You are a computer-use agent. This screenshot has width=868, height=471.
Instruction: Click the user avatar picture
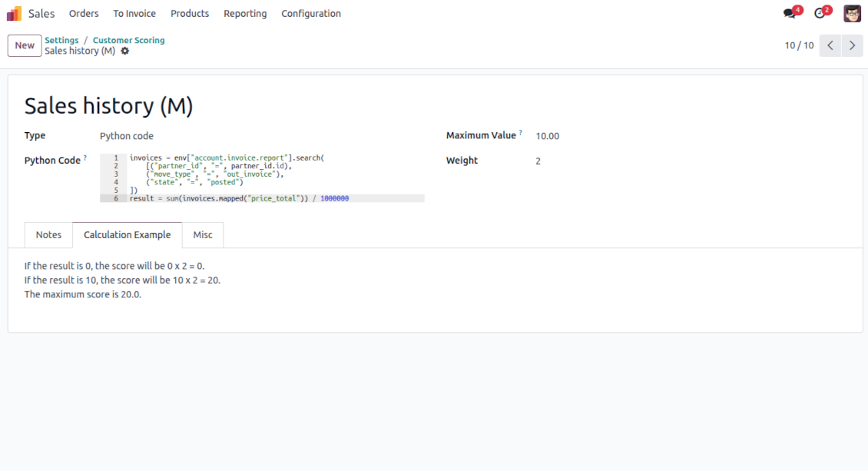852,14
